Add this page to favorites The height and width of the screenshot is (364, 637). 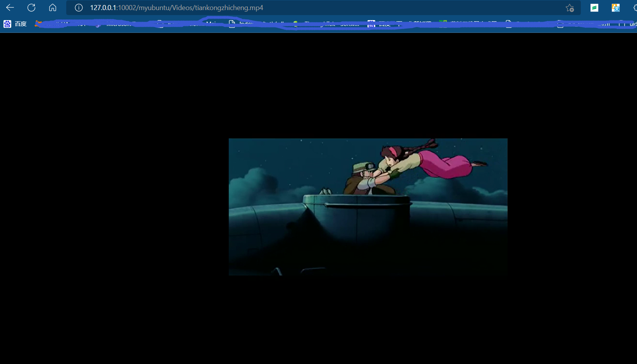(570, 8)
